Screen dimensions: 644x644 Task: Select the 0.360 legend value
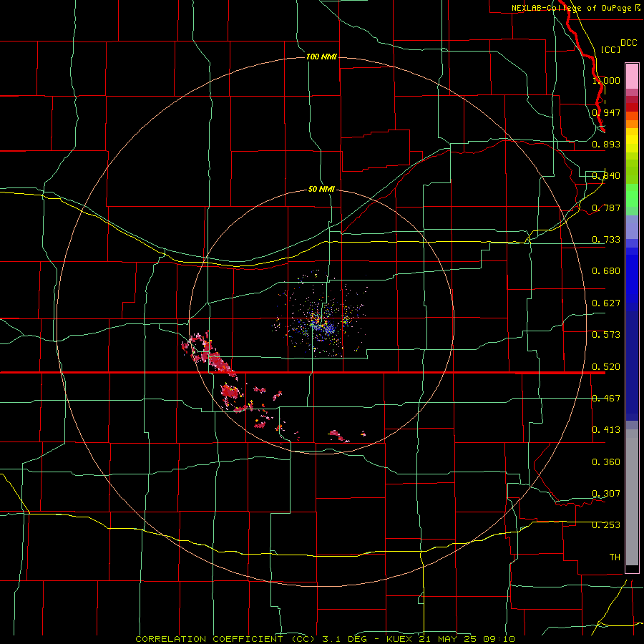(606, 462)
